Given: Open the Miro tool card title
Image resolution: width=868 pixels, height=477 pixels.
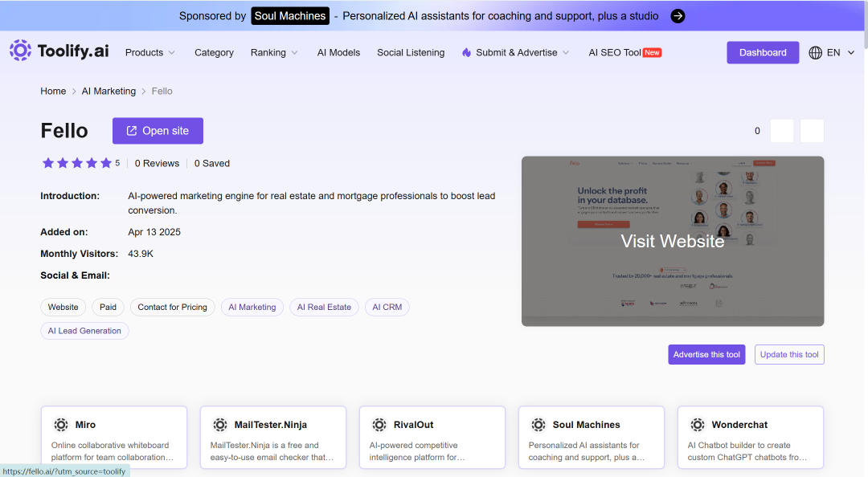Looking at the screenshot, I should pyautogui.click(x=85, y=425).
